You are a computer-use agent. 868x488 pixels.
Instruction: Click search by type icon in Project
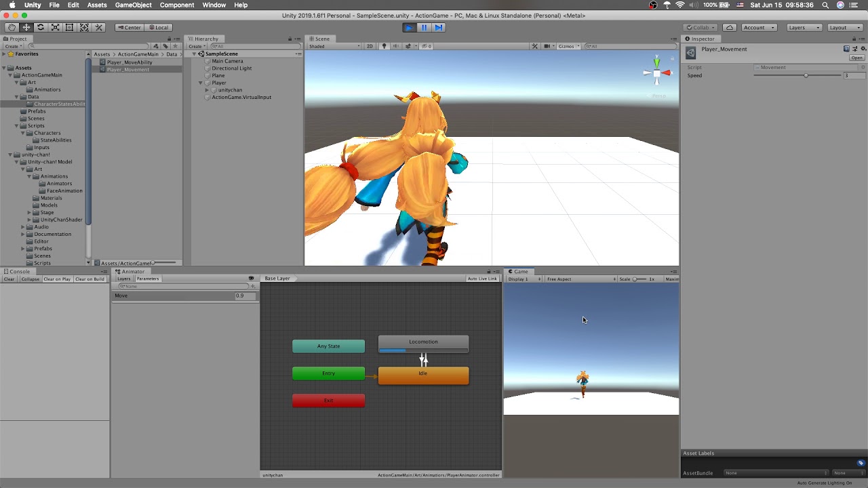tap(155, 46)
